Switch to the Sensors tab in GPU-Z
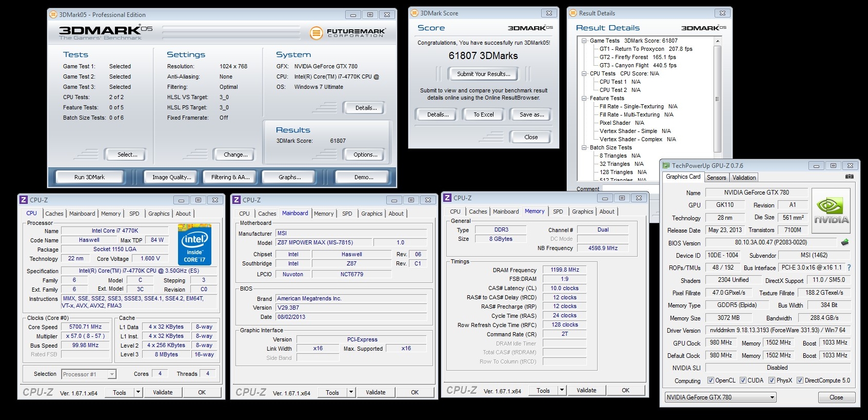868x420 pixels. coord(716,178)
